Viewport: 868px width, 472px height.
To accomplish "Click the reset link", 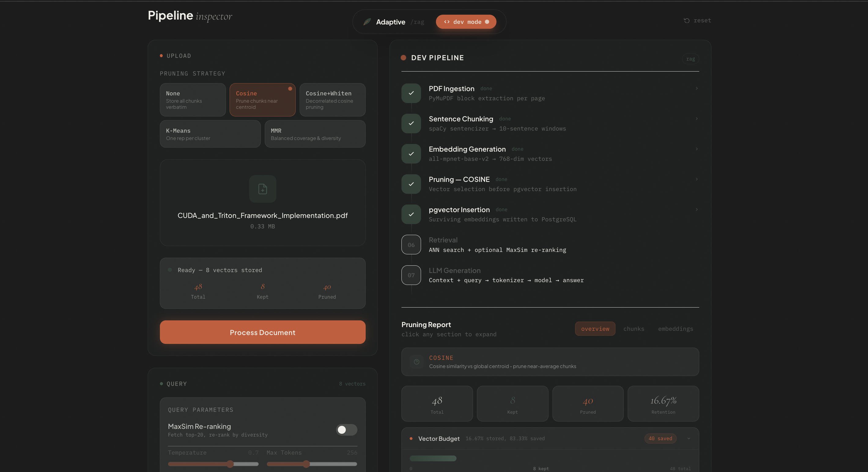I will pyautogui.click(x=697, y=20).
